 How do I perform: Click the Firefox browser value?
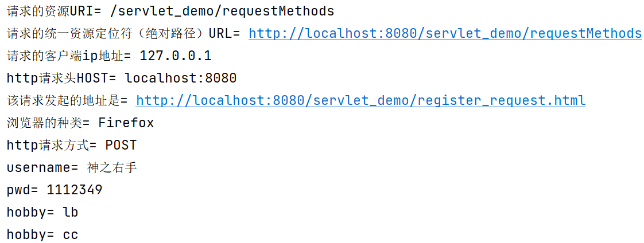(126, 123)
